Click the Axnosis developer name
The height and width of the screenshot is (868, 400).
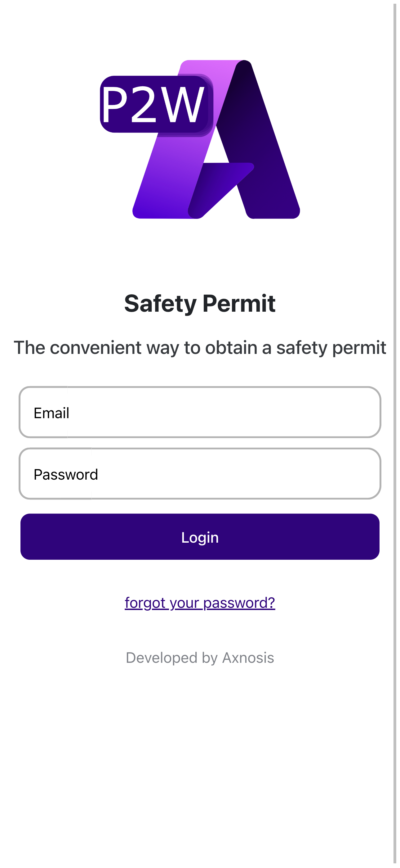coord(248,656)
